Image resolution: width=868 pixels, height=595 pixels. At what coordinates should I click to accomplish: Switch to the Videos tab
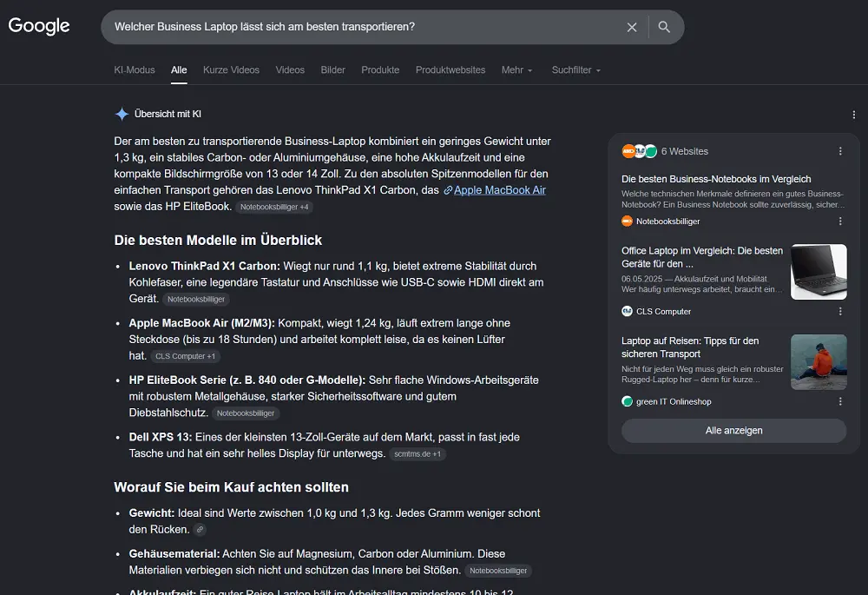(x=290, y=69)
